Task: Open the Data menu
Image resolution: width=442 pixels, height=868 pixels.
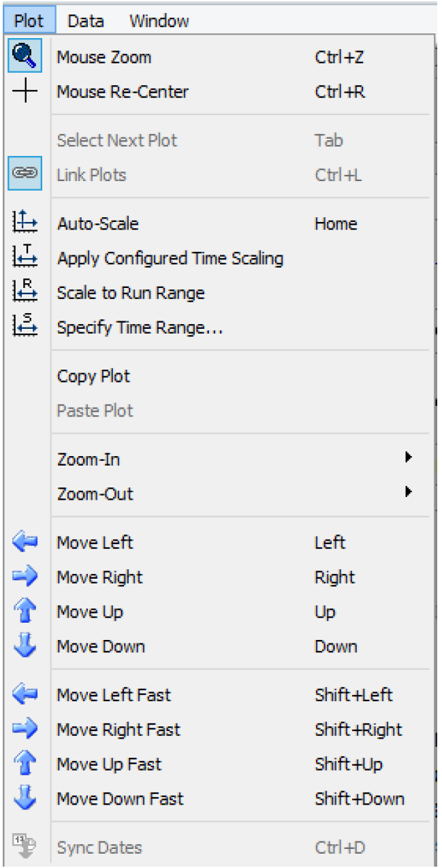Action: [x=86, y=21]
